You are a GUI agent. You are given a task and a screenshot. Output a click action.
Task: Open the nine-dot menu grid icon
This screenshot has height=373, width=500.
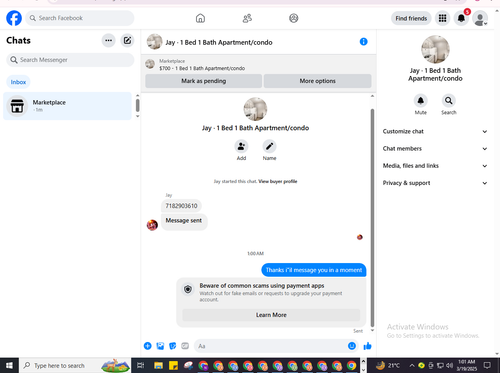point(442,18)
